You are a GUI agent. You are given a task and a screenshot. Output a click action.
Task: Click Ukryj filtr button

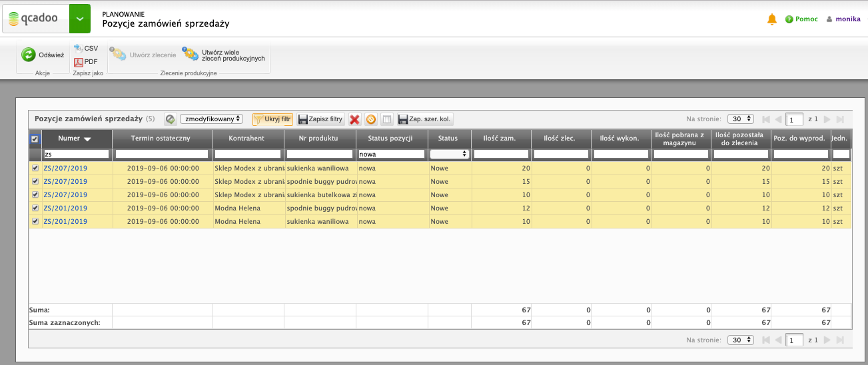point(272,119)
